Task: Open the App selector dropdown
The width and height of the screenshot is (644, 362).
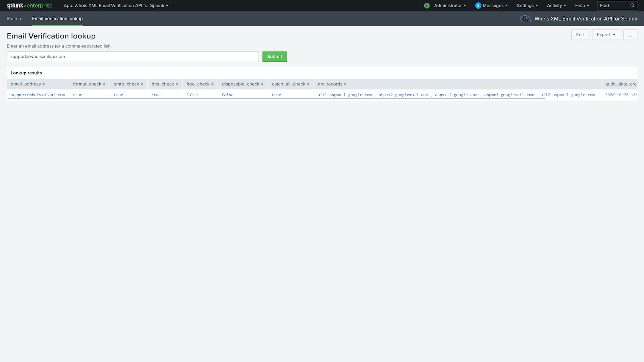Action: point(116,6)
